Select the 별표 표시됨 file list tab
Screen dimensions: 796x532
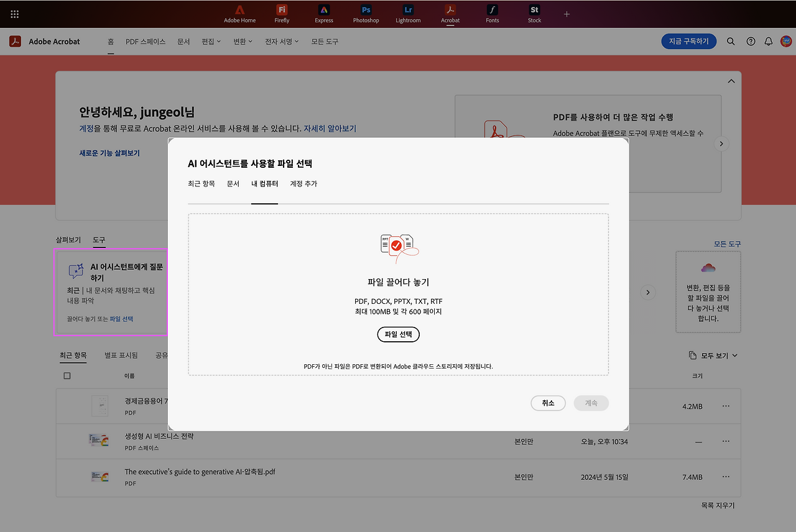pos(121,355)
